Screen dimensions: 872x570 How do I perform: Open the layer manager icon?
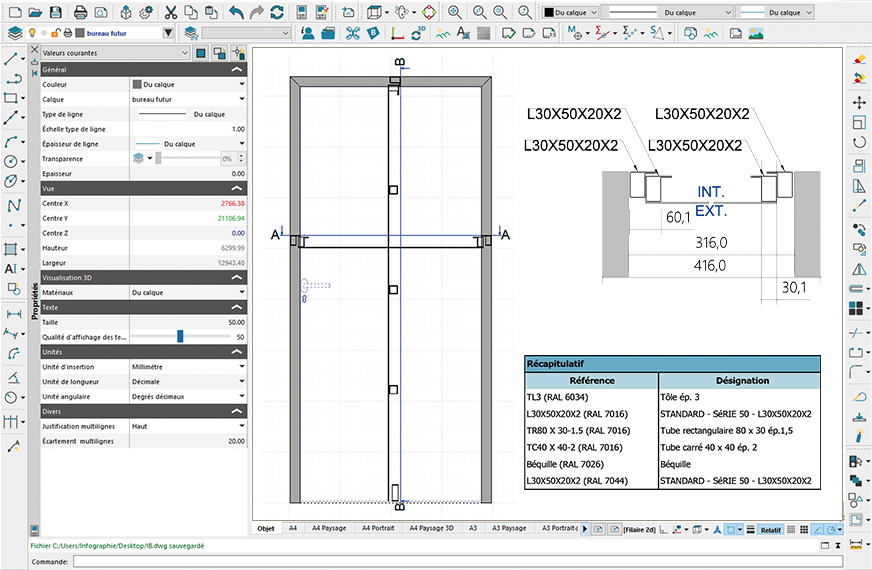click(x=14, y=33)
